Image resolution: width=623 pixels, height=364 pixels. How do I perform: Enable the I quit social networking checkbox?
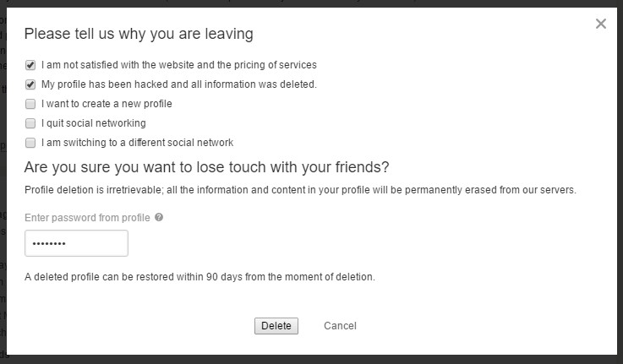pos(30,123)
